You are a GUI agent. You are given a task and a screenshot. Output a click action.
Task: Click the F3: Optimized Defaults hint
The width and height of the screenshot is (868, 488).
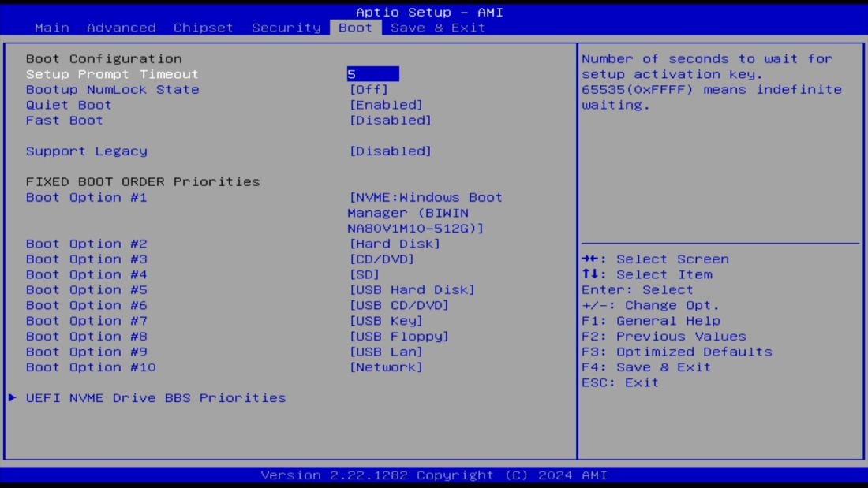677,352
